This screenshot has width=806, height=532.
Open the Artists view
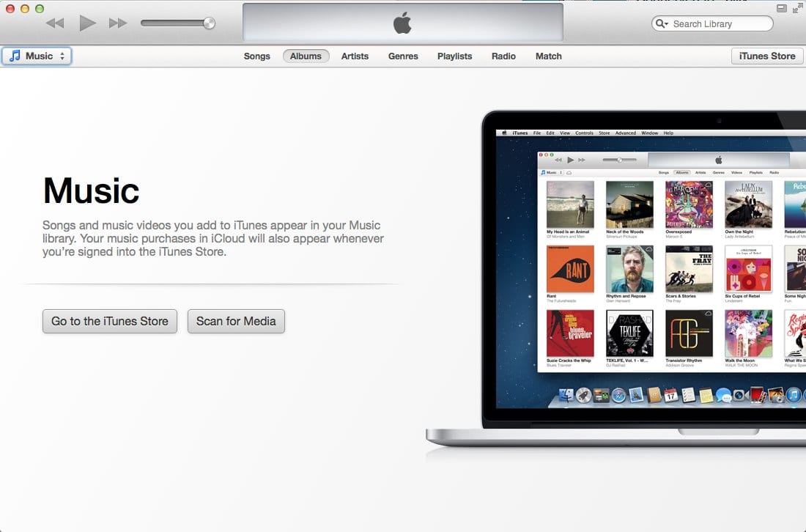tap(355, 56)
